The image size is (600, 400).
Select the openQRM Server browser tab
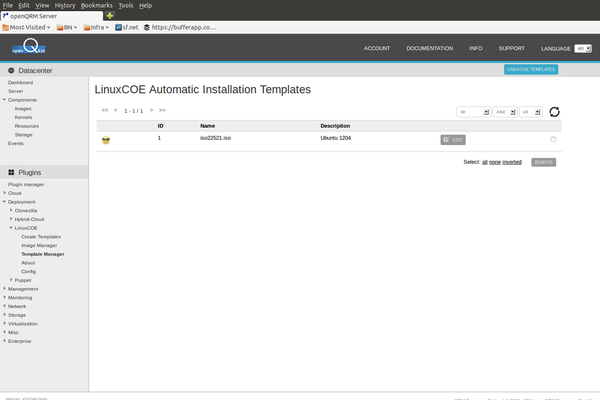coord(52,16)
